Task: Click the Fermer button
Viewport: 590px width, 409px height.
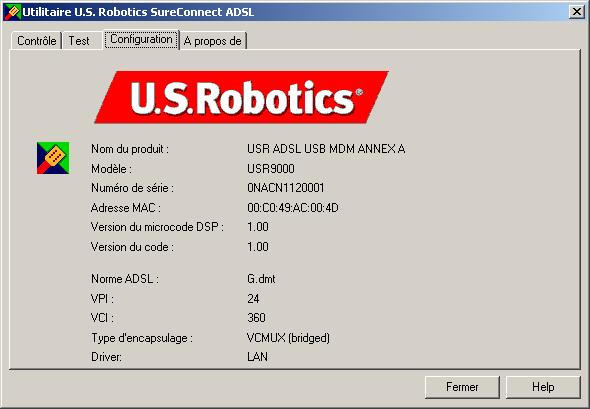Action: click(x=462, y=387)
